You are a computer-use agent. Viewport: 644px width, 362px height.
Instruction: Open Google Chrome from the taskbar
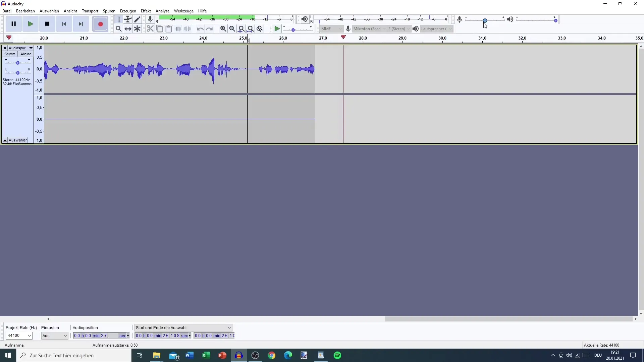tap(272, 355)
